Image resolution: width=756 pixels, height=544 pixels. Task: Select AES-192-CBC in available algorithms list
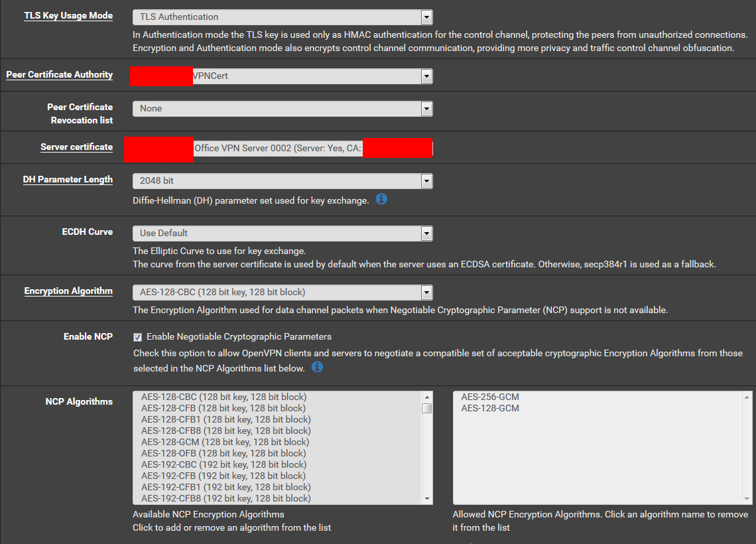pyautogui.click(x=223, y=464)
